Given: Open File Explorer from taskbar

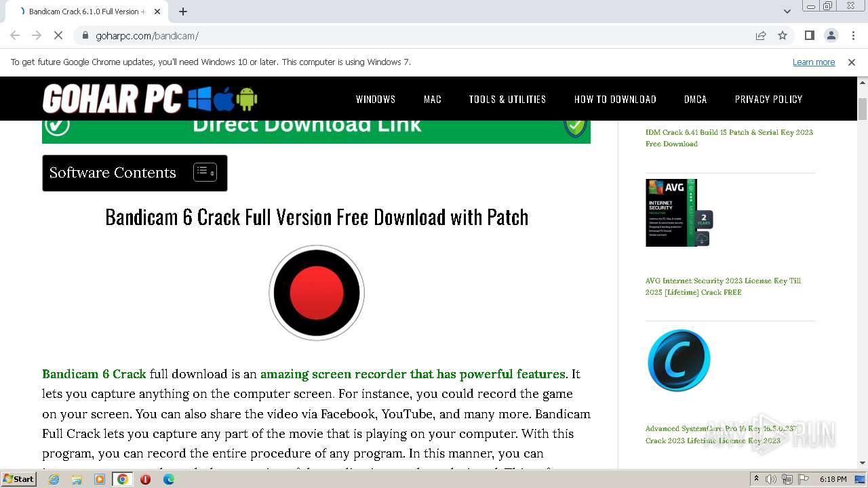Looking at the screenshot, I should click(x=77, y=479).
